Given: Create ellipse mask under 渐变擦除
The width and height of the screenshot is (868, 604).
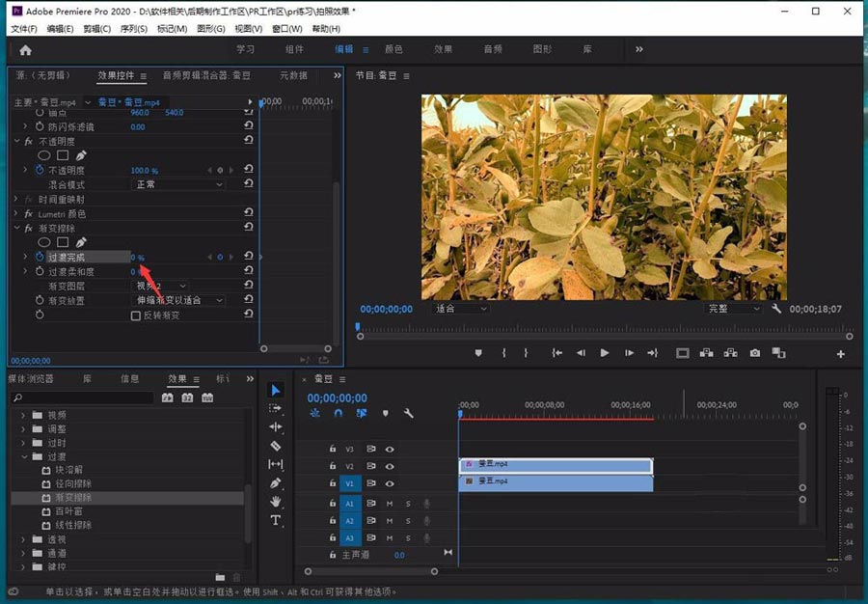Looking at the screenshot, I should point(44,242).
